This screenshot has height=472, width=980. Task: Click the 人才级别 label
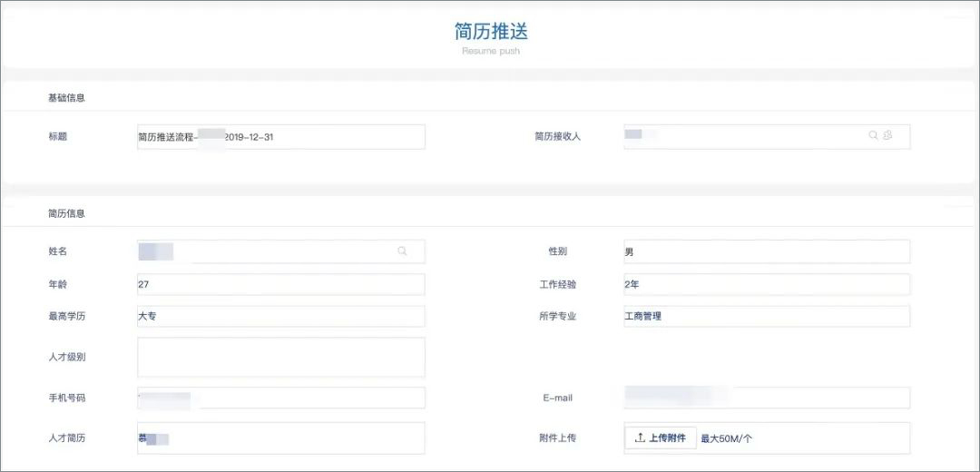[x=67, y=358]
